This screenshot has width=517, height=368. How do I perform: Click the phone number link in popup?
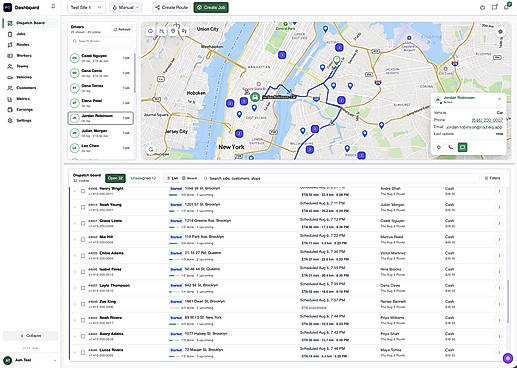(487, 120)
